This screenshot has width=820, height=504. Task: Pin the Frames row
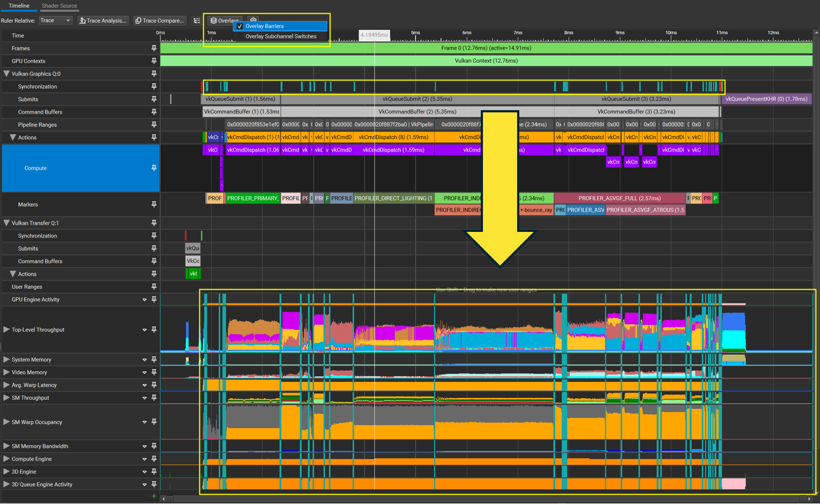pyautogui.click(x=154, y=48)
